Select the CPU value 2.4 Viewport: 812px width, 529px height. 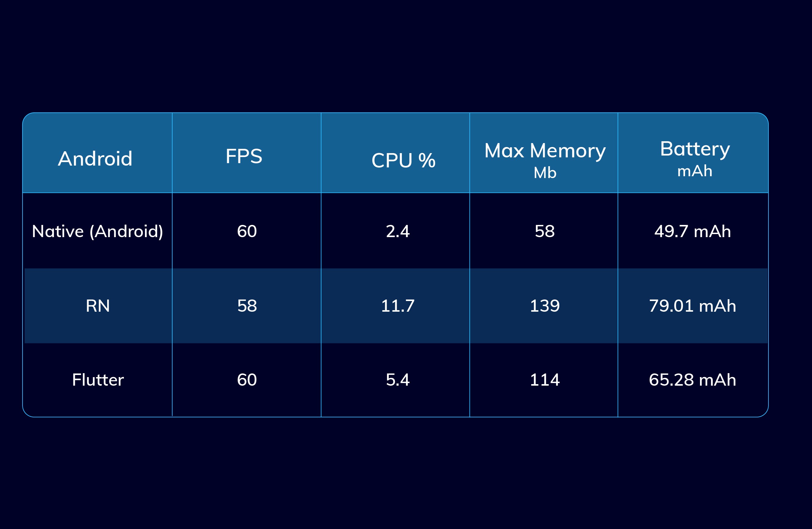[397, 231]
